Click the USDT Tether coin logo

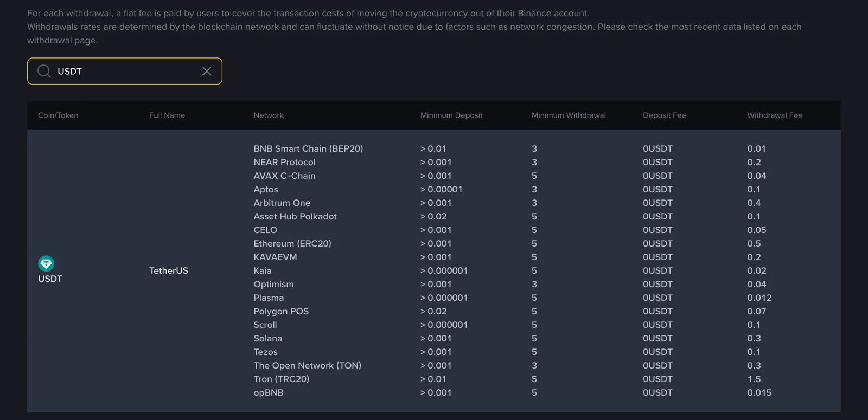tap(46, 263)
